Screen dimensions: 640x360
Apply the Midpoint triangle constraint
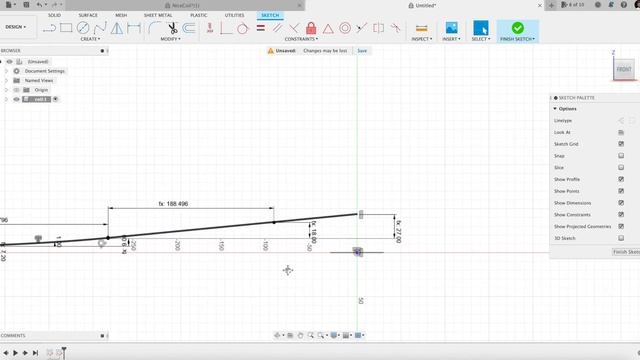328,28
